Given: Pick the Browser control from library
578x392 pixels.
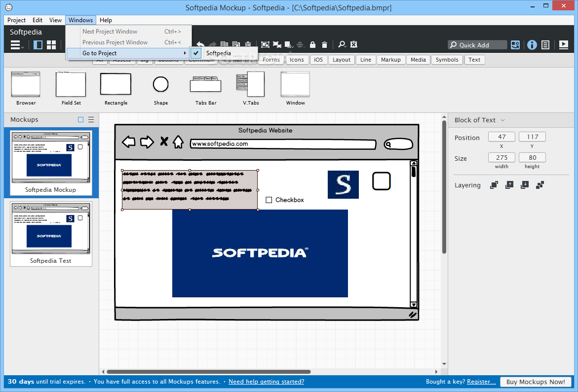Looking at the screenshot, I should pyautogui.click(x=26, y=89).
